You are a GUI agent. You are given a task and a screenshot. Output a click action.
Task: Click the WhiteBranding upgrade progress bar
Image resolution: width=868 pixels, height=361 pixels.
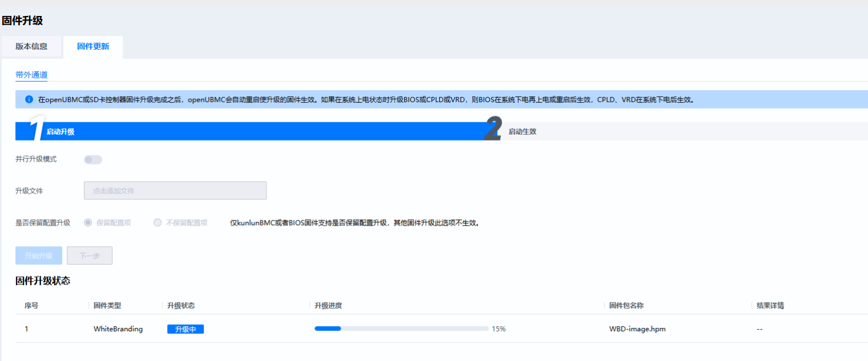pos(401,329)
